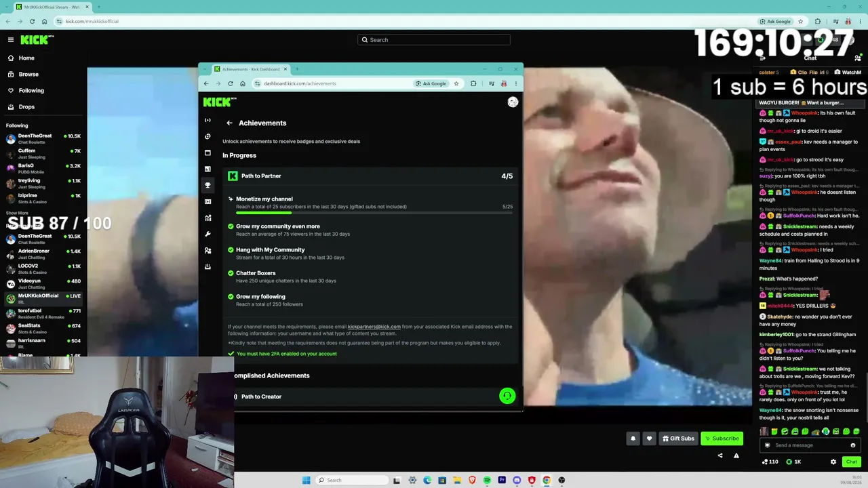
Task: Click username kimberley1001 in chat
Action: (775, 335)
